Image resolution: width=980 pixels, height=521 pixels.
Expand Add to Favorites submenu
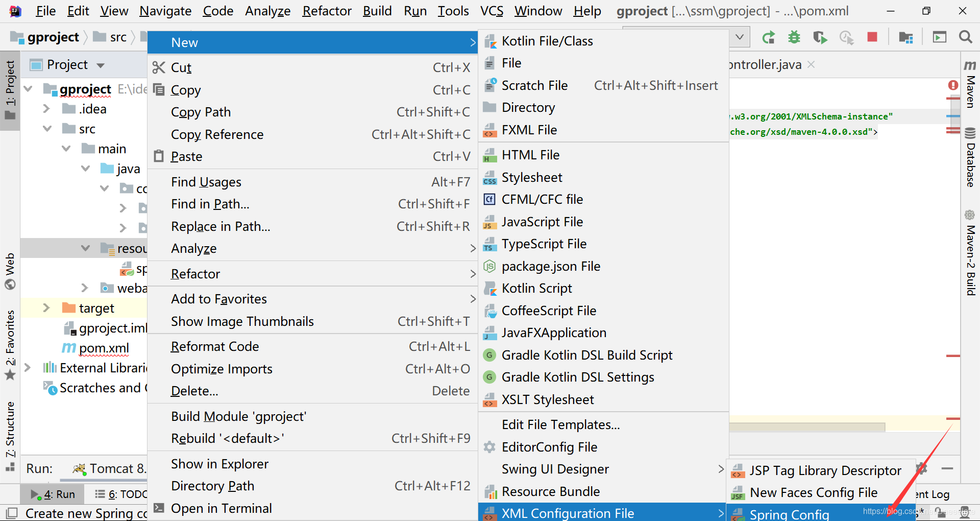coord(313,299)
